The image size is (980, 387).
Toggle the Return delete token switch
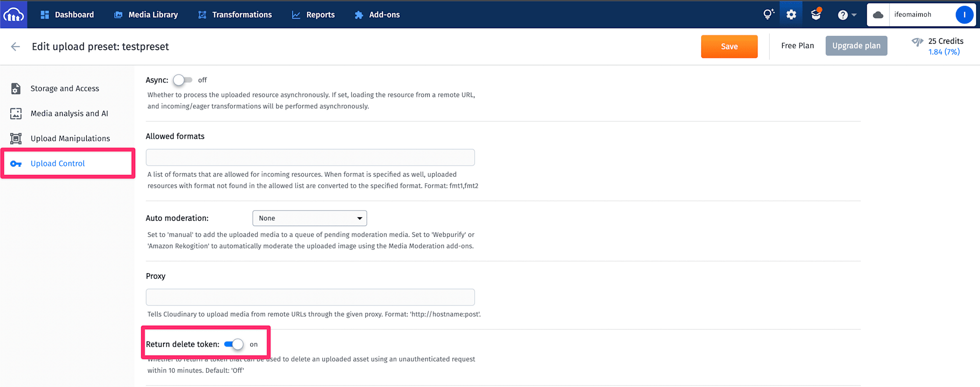point(234,344)
